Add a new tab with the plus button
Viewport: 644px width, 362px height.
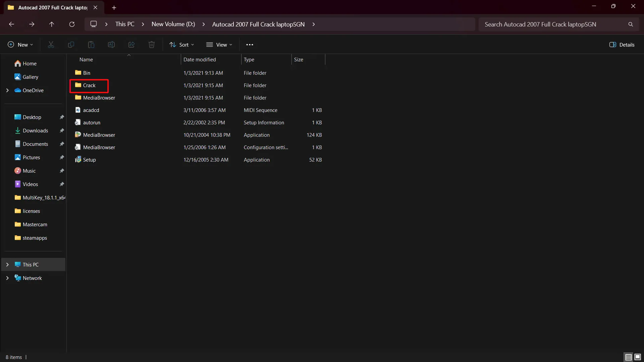click(x=114, y=7)
